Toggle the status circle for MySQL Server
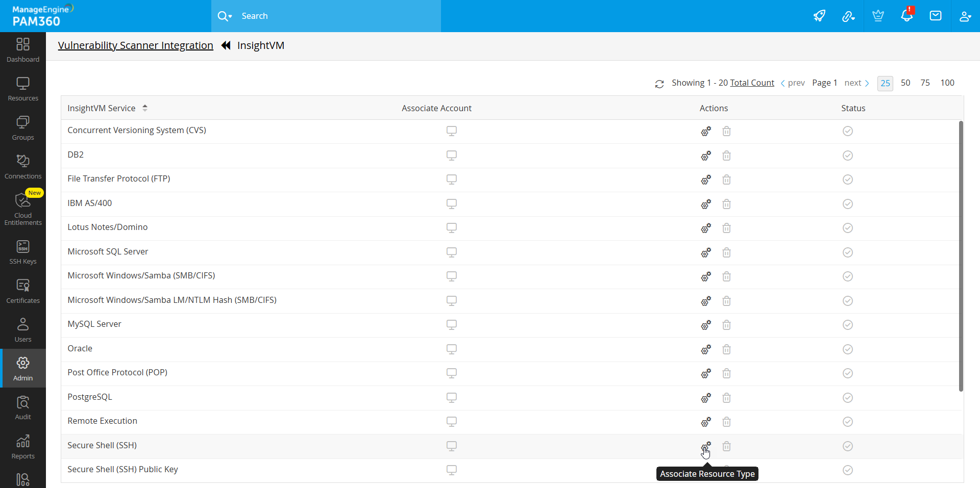The height and width of the screenshot is (488, 980). (x=847, y=325)
